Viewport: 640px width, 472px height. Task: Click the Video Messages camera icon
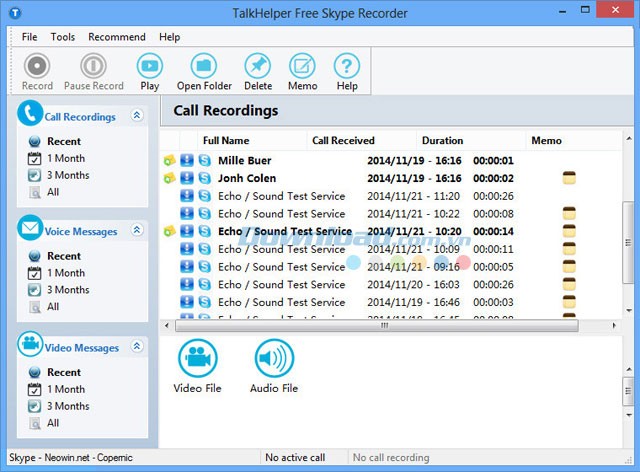point(30,344)
